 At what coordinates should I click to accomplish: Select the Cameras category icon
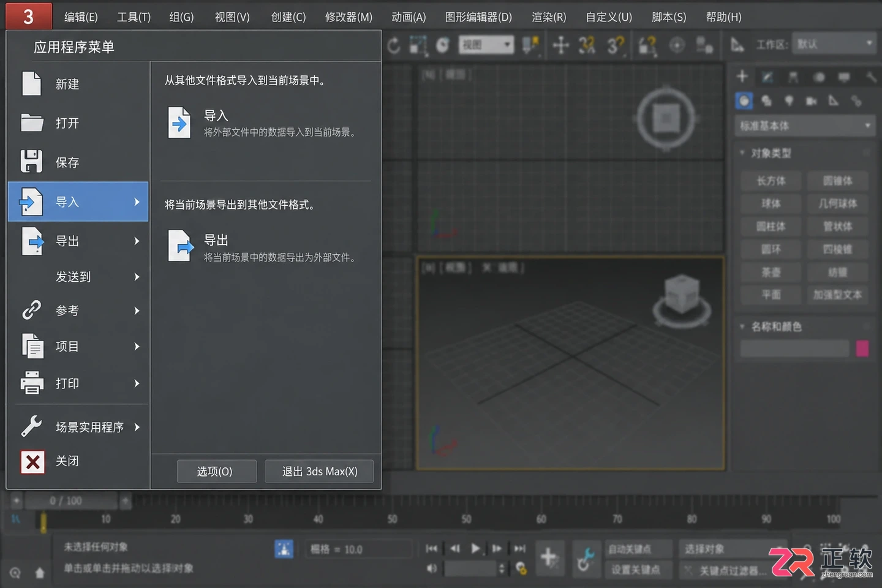pyautogui.click(x=812, y=100)
